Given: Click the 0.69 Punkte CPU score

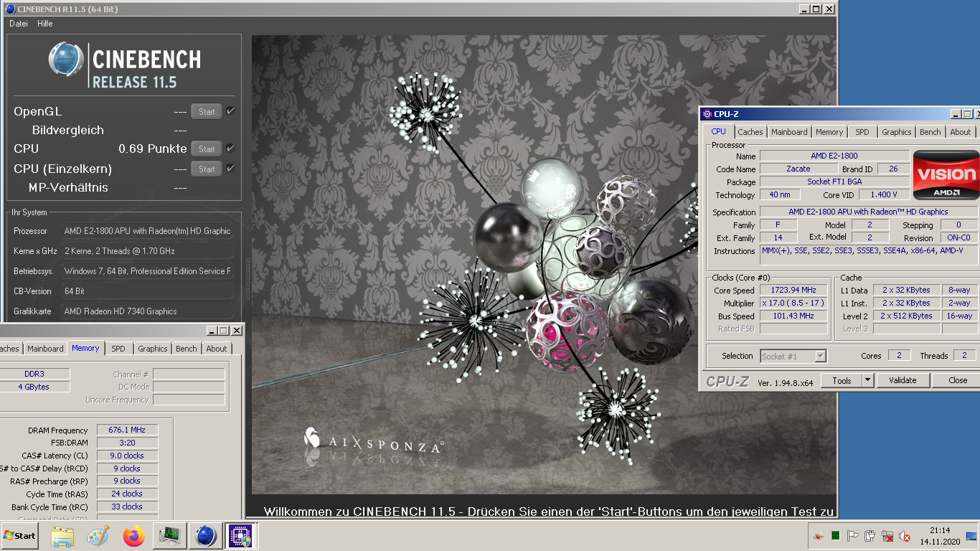Looking at the screenshot, I should click(153, 149).
